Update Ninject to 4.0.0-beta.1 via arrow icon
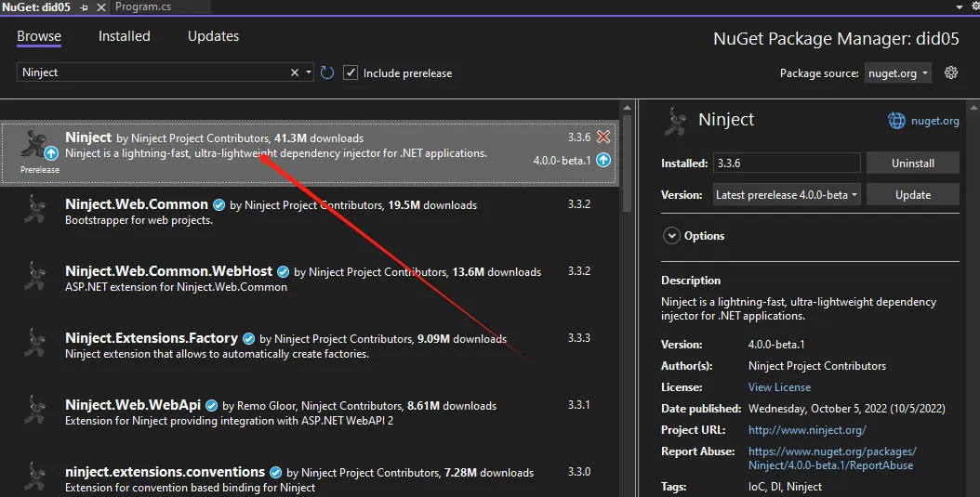Viewport: 980px width, 497px height. pos(603,160)
